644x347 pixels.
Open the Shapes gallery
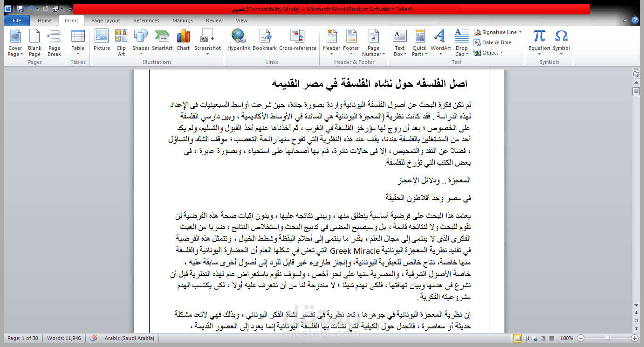[141, 42]
